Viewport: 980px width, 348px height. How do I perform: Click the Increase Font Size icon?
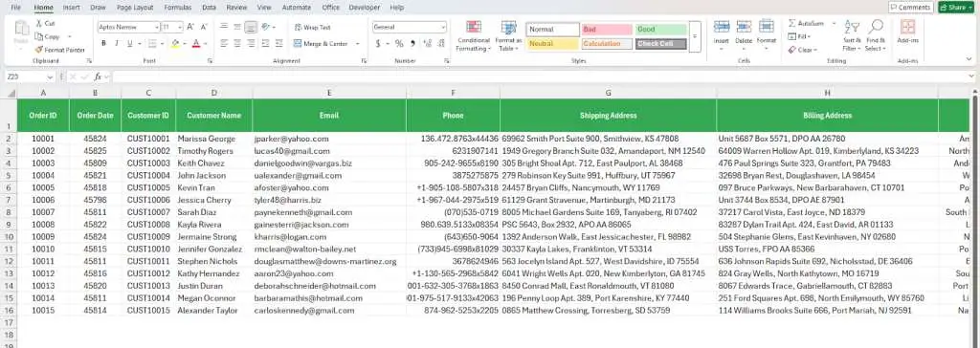190,28
